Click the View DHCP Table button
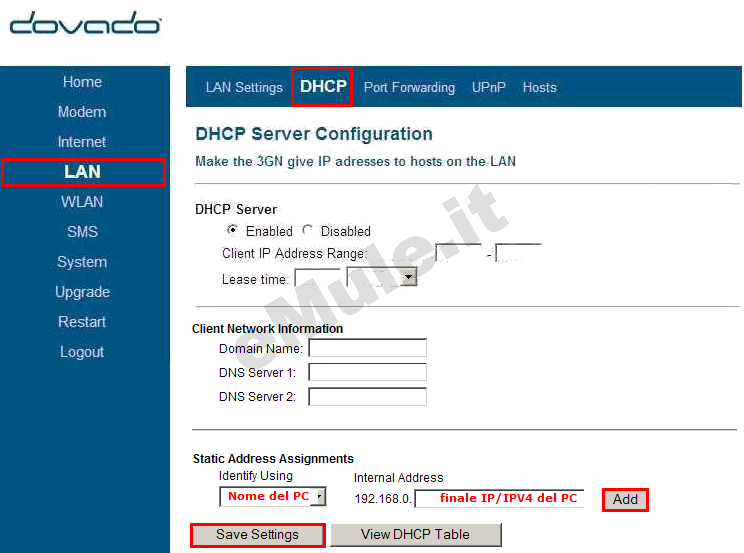The width and height of the screenshot is (744, 553). point(416,535)
